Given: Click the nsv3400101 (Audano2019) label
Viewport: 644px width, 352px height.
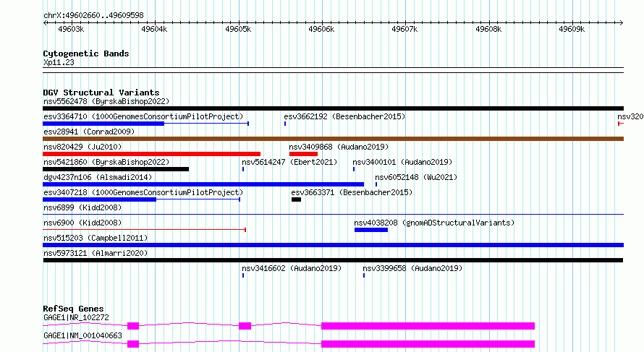Looking at the screenshot, I should (402, 162).
